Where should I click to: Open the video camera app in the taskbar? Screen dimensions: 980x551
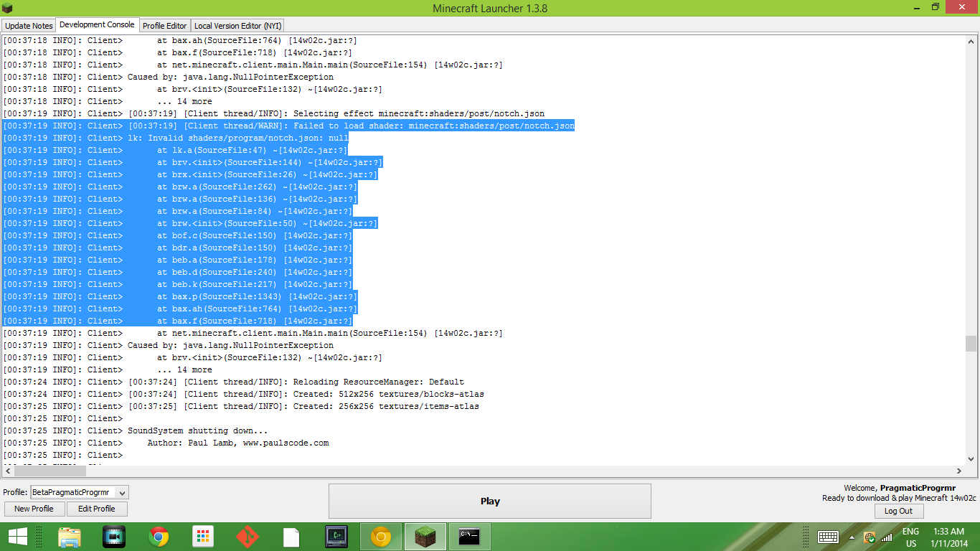tap(114, 537)
